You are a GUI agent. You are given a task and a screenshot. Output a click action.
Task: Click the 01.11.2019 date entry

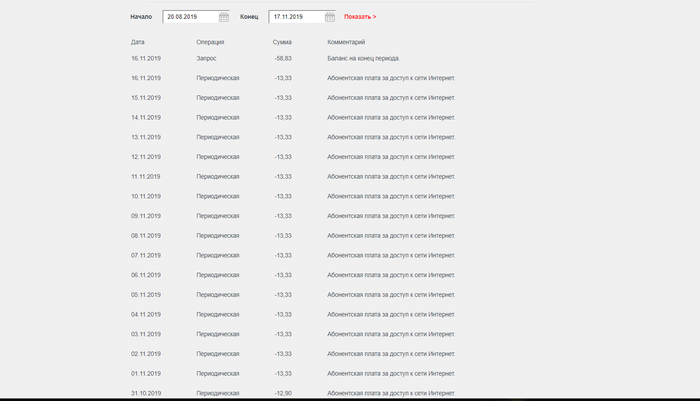point(146,373)
